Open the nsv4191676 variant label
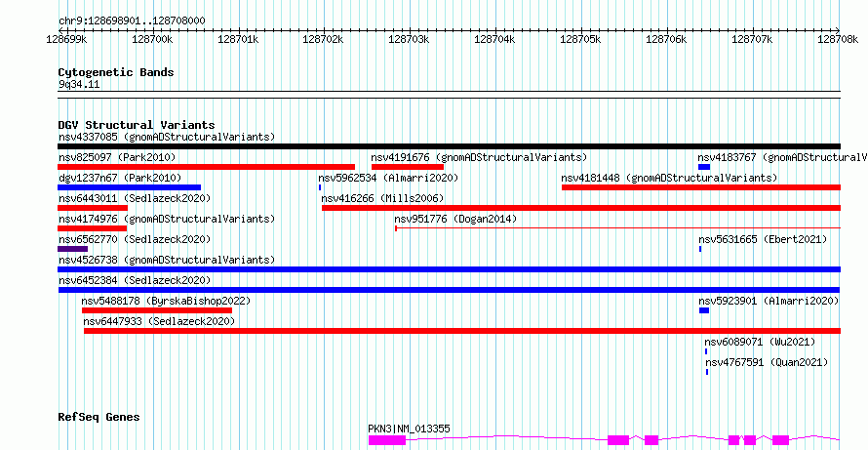Image resolution: width=868 pixels, height=450 pixels. [480, 157]
